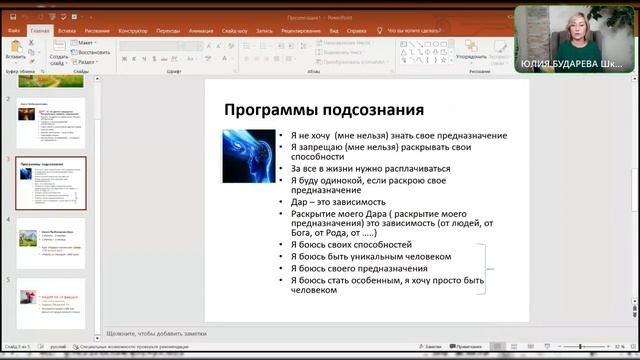Switch to Slide Sorter view icon
This screenshot has width=640, height=360.
(514, 347)
